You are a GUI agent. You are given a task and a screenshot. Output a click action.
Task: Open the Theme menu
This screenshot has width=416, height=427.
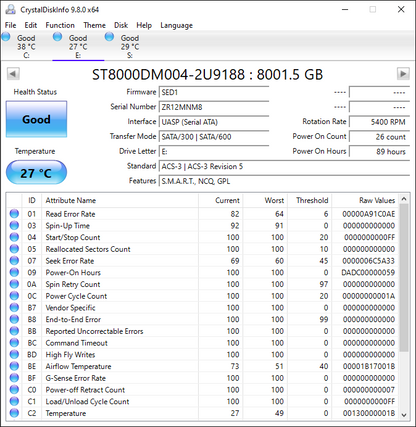[x=94, y=25]
